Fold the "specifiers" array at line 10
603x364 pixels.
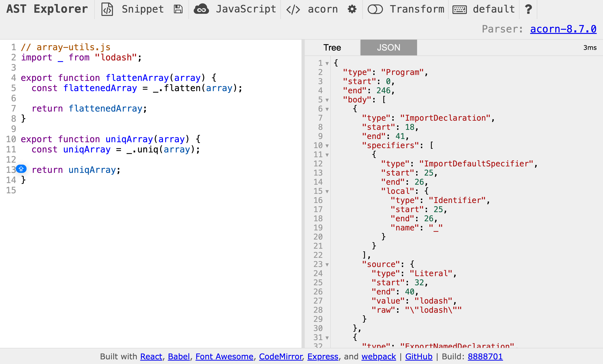point(327,146)
